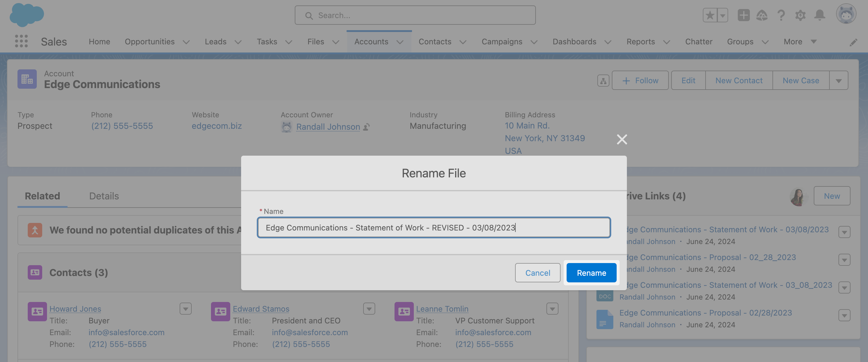The height and width of the screenshot is (362, 868).
Task: Open the dropdown next to Howard Jones
Action: [x=185, y=308]
